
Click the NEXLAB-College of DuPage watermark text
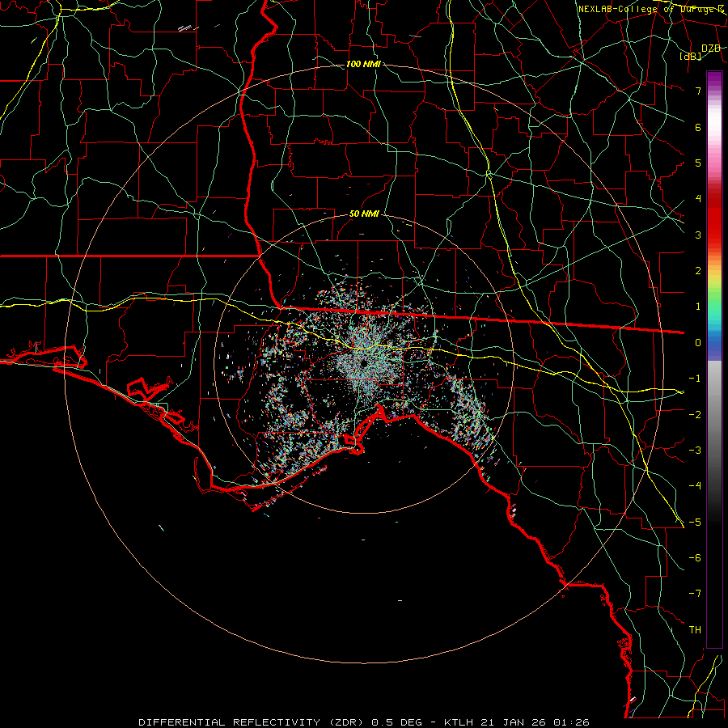coord(650,9)
